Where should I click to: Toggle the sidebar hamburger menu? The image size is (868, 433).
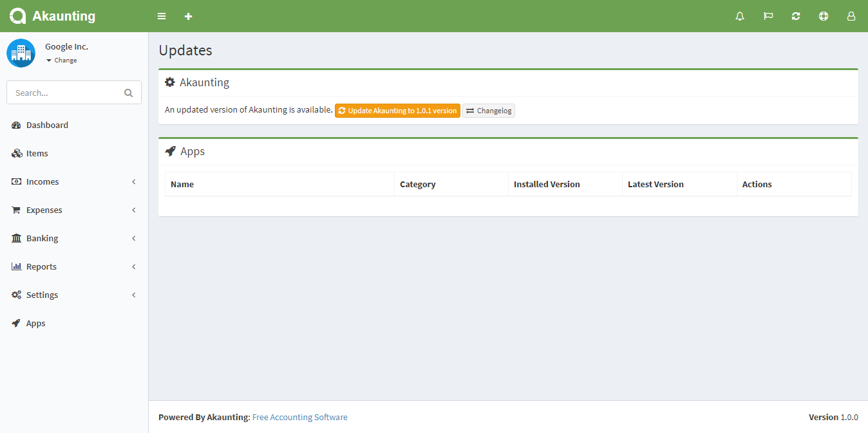[162, 16]
